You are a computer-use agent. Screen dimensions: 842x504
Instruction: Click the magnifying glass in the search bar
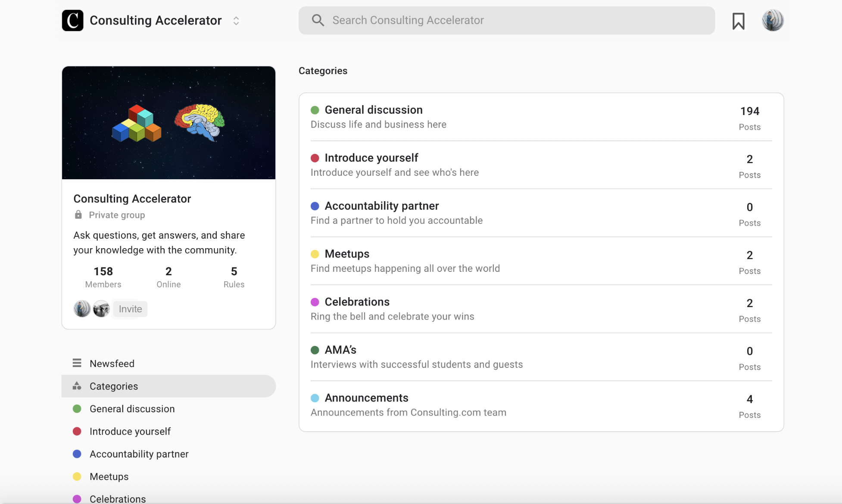pos(318,20)
